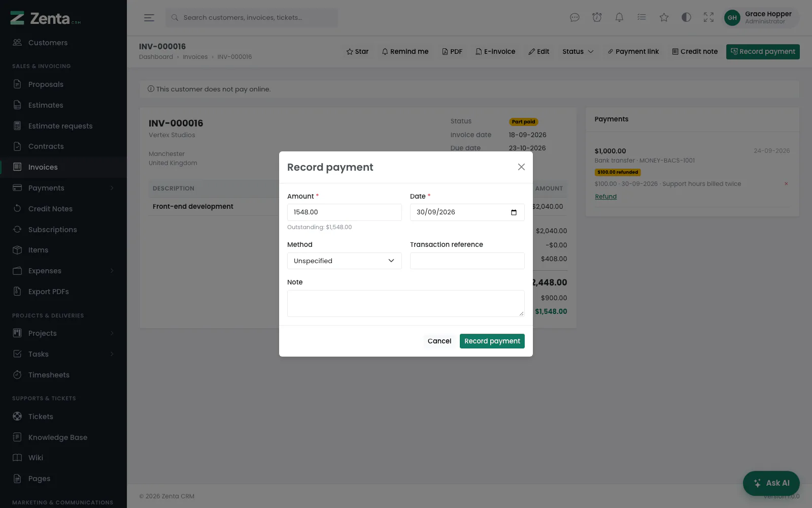Screen dimensions: 812x508
Task: Open the chat messages icon
Action: pyautogui.click(x=574, y=18)
